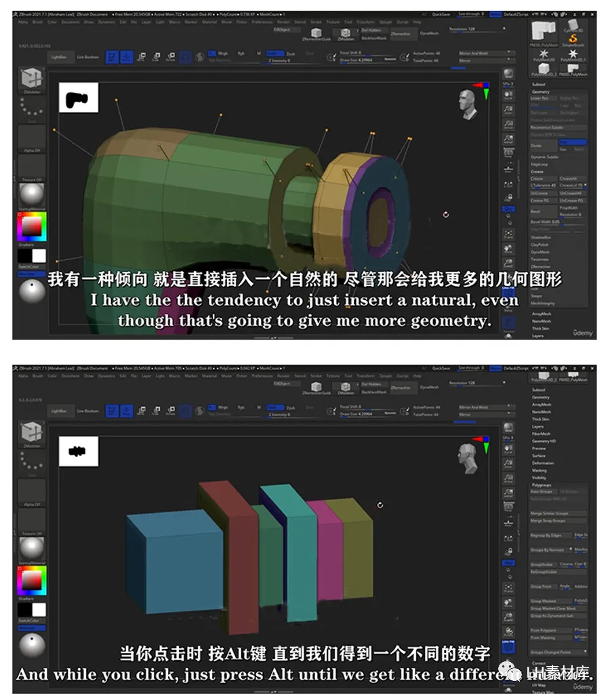This screenshot has height=700, width=610.
Task: Click Draw mode icon above the pipe model
Action: (127, 57)
